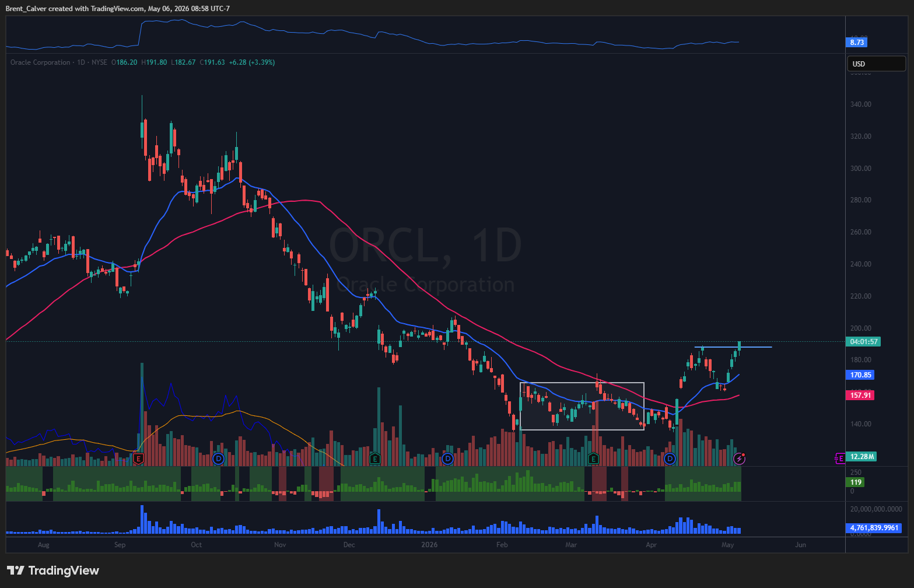
Task: Click the Brent_Calver created with TradingView.com header
Action: [x=117, y=9]
